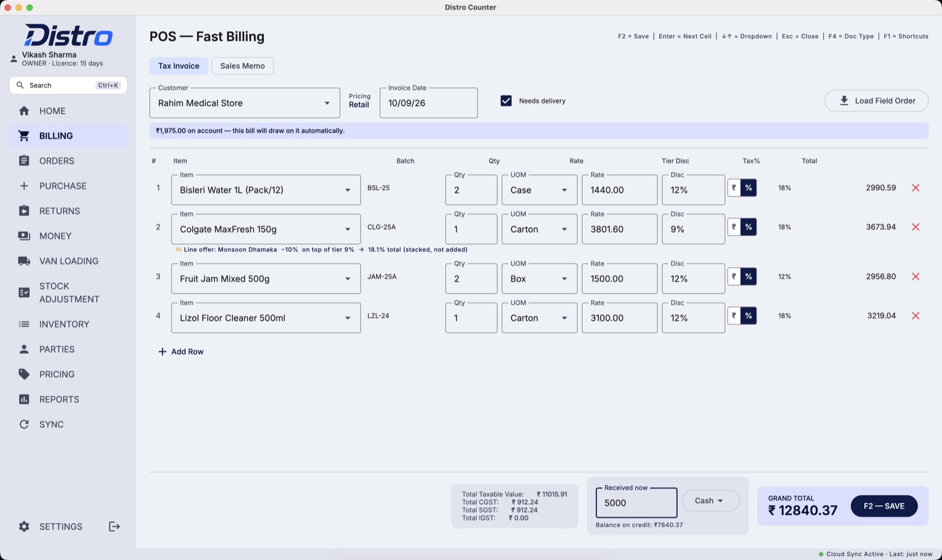Open Reports from the sidebar
This screenshot has width=942, height=560.
[68, 399]
